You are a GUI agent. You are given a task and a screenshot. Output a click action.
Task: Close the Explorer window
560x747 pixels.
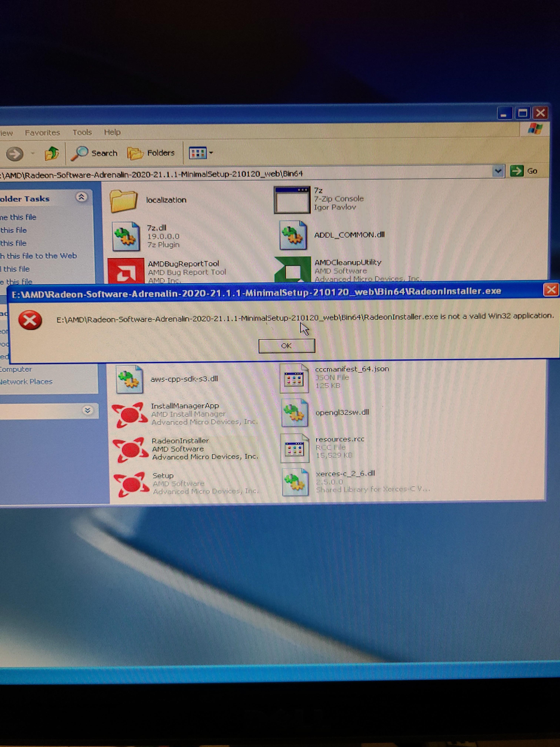(541, 113)
